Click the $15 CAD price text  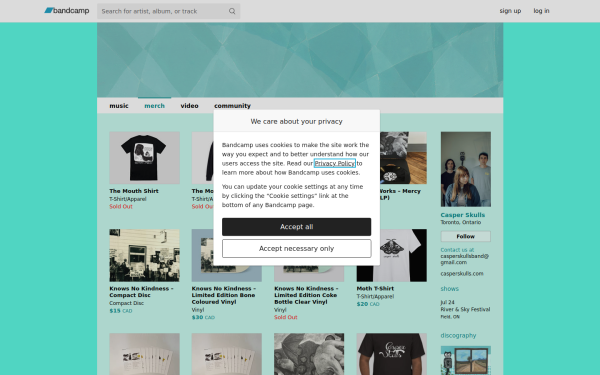(x=121, y=311)
